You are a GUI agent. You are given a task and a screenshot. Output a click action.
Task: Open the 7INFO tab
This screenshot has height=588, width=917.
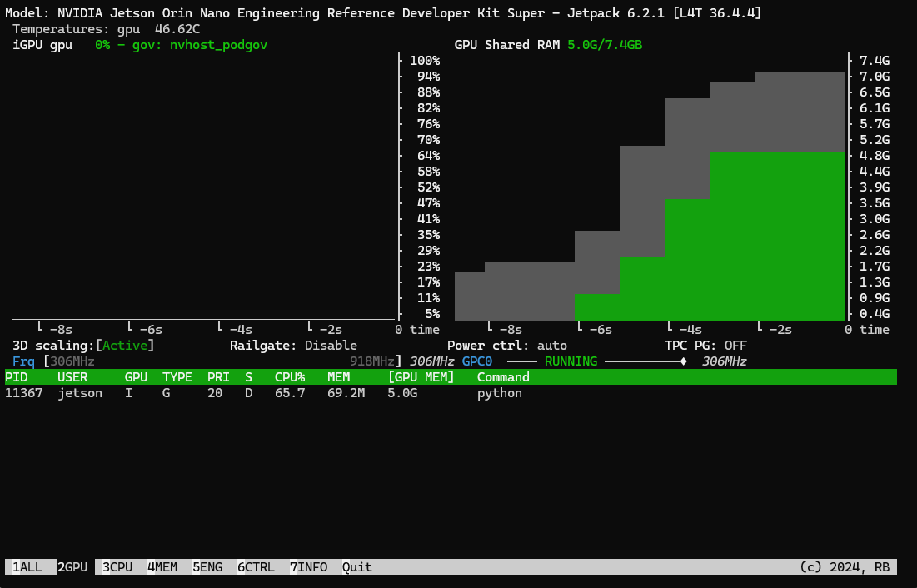coord(308,567)
